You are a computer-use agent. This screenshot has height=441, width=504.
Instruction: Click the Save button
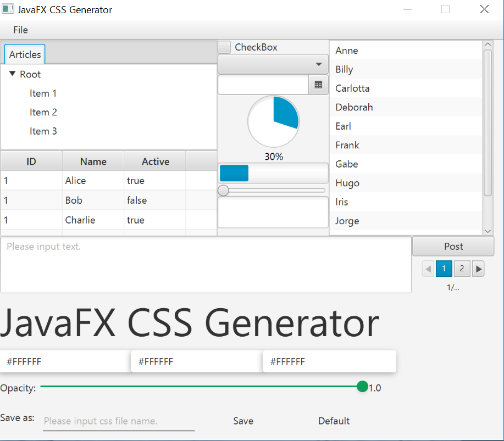click(243, 421)
